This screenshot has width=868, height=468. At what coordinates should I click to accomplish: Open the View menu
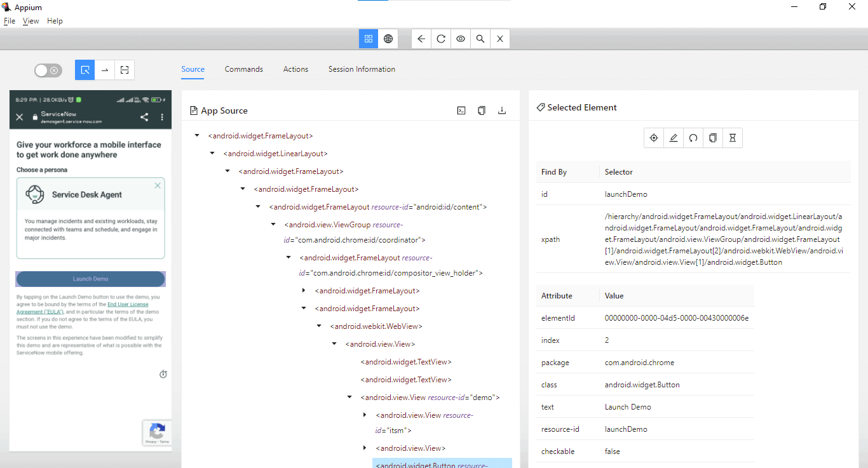coord(31,21)
